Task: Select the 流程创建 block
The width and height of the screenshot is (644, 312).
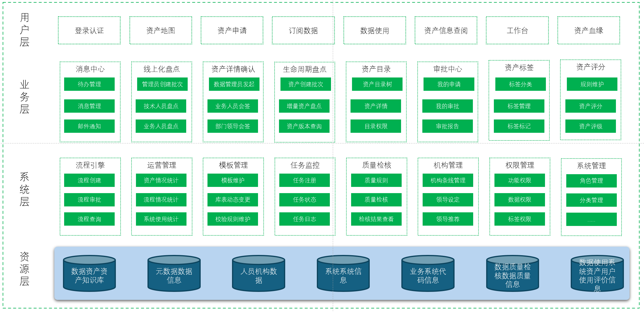Action: click(x=89, y=180)
